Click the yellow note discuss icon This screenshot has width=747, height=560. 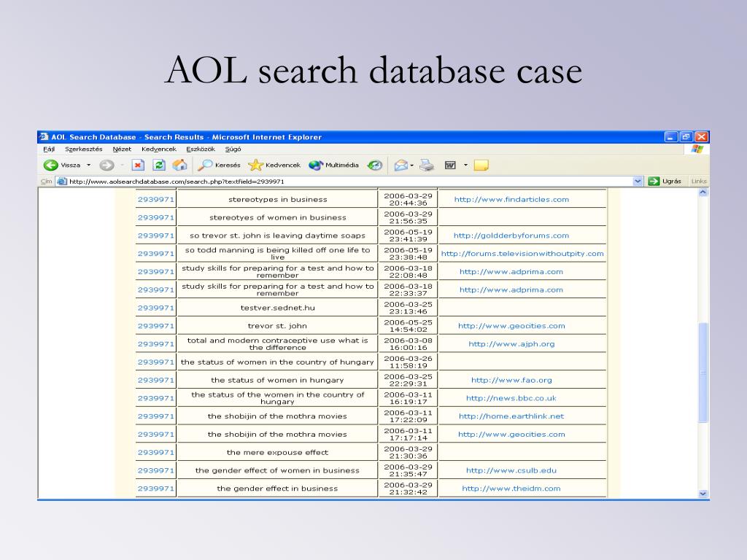point(481,166)
